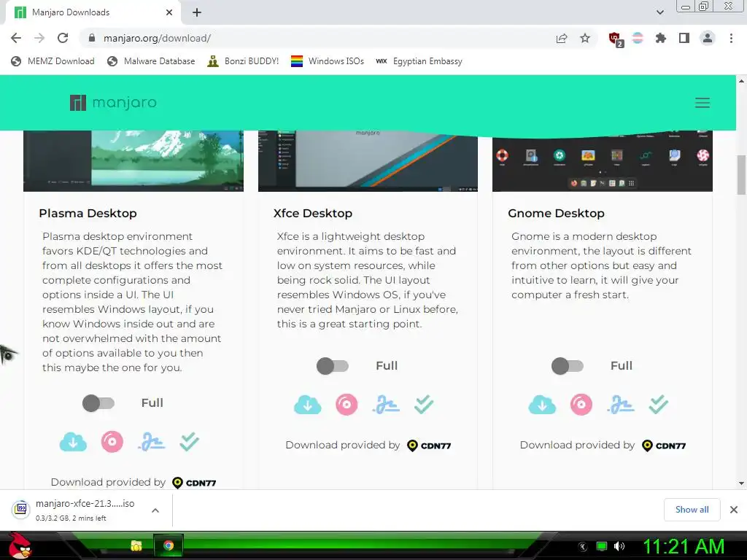This screenshot has height=560, width=747.
Task: Click the Xfce pink disc torrent icon
Action: click(347, 405)
